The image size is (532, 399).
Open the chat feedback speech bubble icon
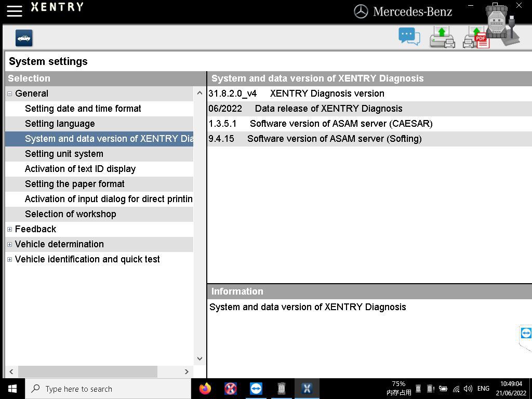(x=409, y=37)
